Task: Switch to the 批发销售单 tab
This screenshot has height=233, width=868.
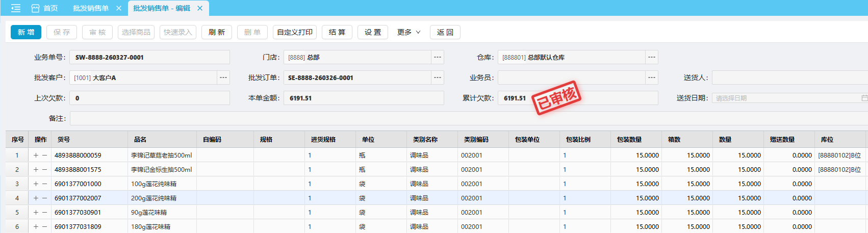Action: point(91,8)
